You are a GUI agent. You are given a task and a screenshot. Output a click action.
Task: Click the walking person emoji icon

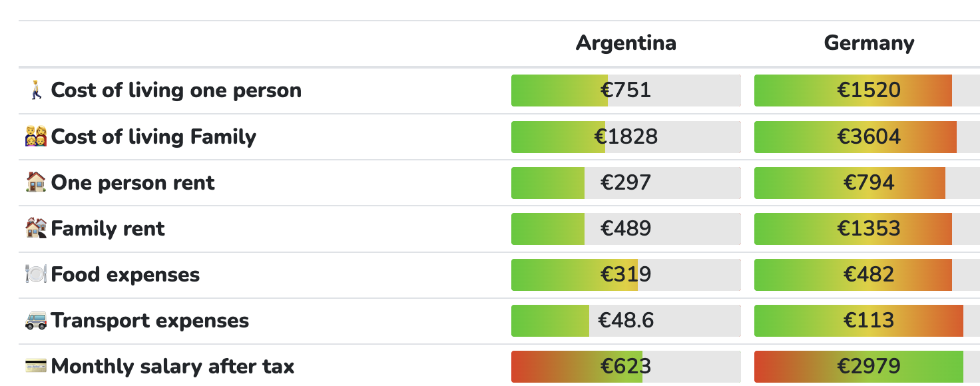click(x=36, y=91)
